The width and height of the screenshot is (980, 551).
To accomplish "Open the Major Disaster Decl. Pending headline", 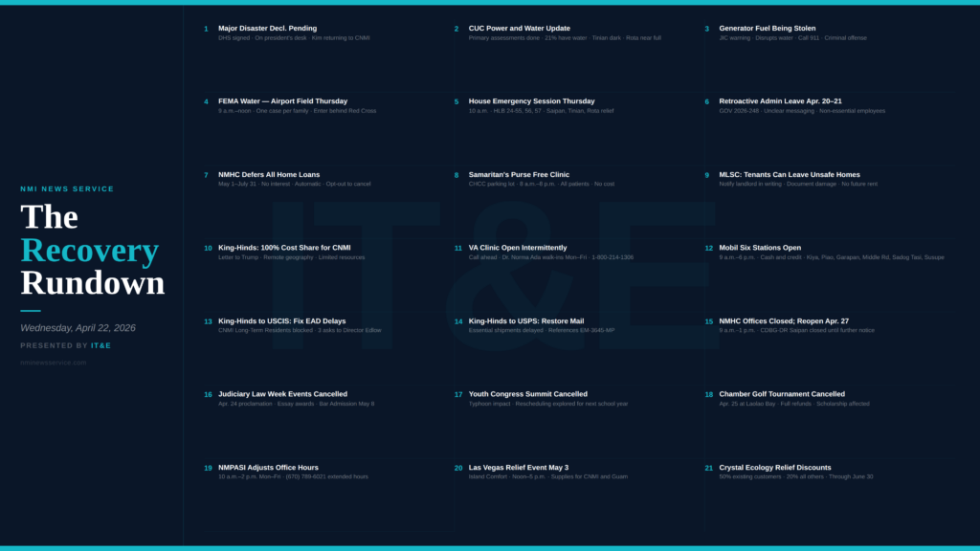I will click(x=267, y=29).
